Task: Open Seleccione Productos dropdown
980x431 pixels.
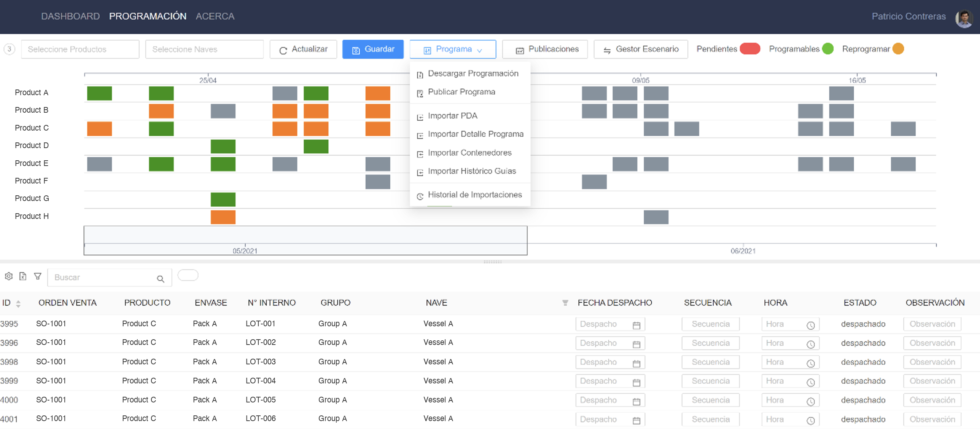Action: click(80, 49)
